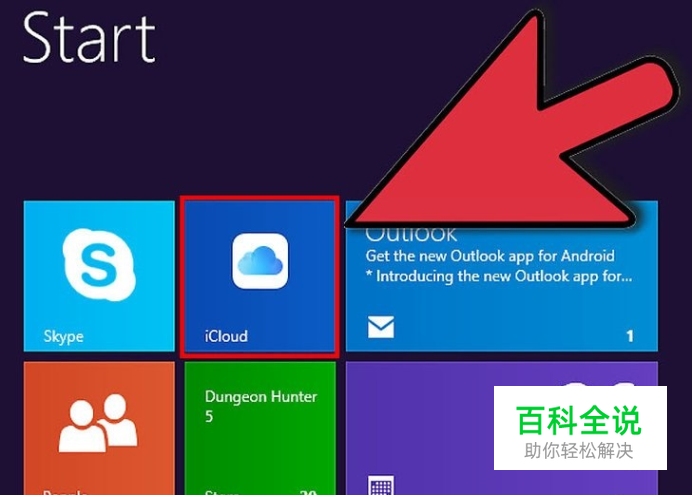The image size is (692, 495).
Task: Click the "iCloud" tile label
Action: tap(226, 336)
